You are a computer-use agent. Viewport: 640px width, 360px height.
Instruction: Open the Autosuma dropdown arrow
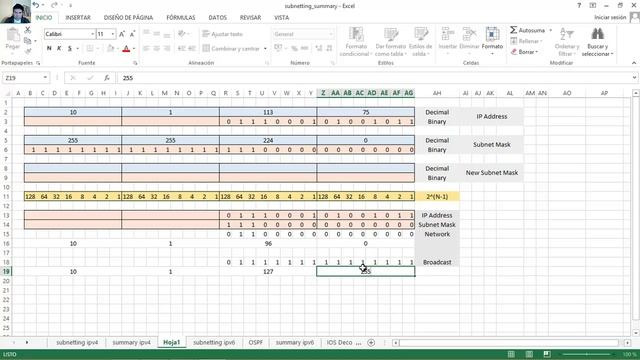coord(550,30)
